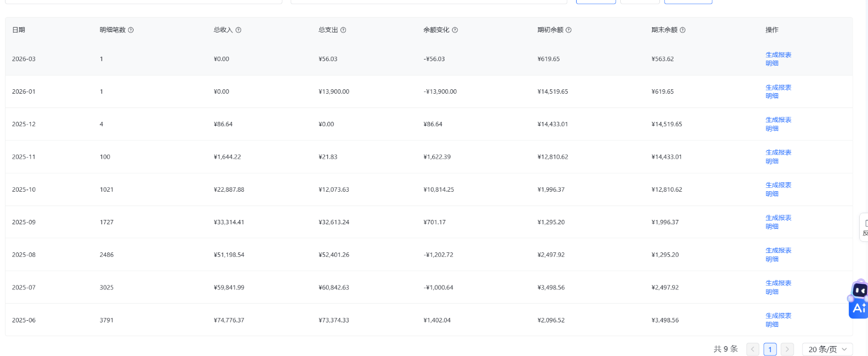Go to previous page arrow
The width and height of the screenshot is (868, 356).
[753, 349]
